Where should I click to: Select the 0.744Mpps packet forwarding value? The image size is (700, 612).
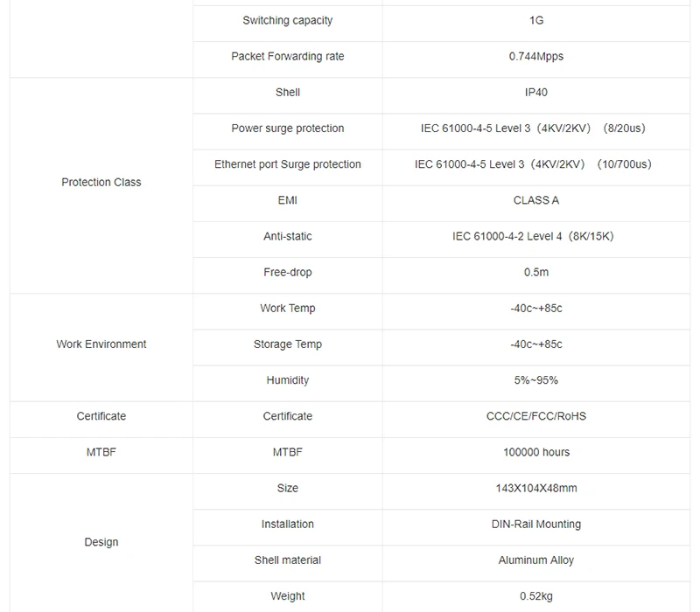pos(535,57)
